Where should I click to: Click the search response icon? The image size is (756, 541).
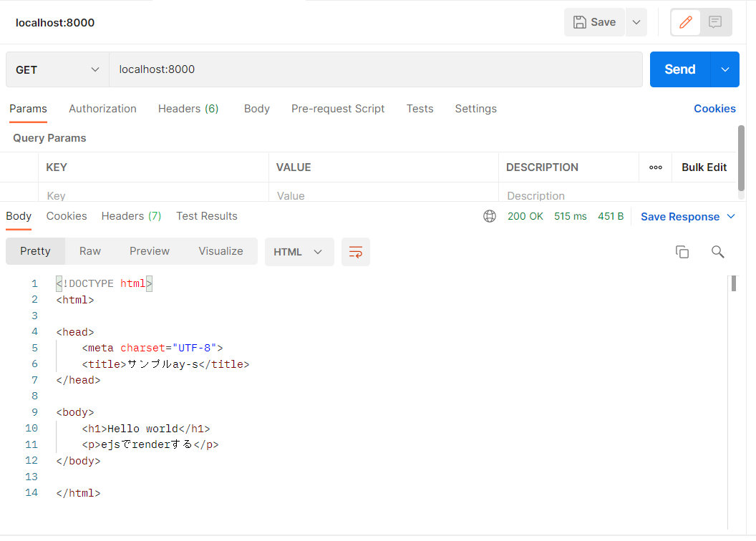pos(718,252)
